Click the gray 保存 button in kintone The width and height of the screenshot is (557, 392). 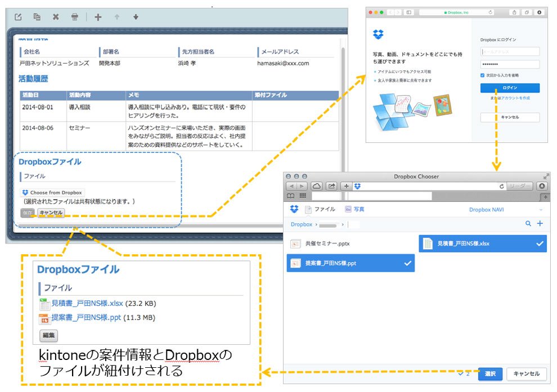pyautogui.click(x=28, y=213)
